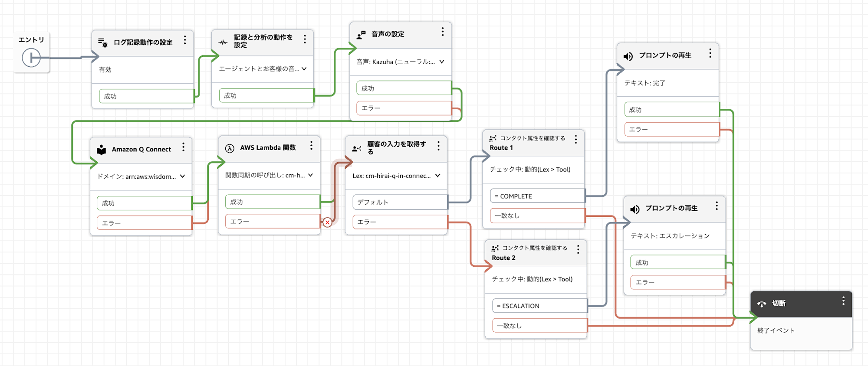Select the エラー branch of テキスト: 完了 prompt
Screen dimensions: 868x366
[672, 129]
